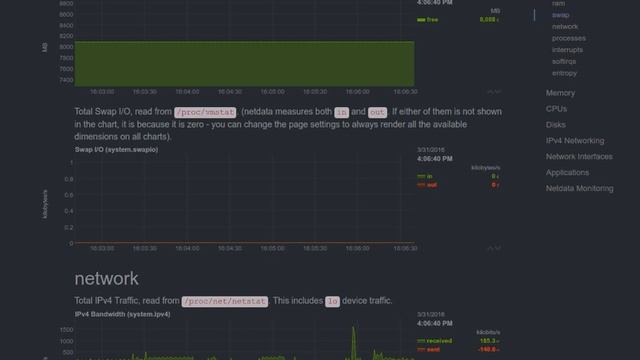Click down-arrow resize handle under Swap I/O chart

coord(497,248)
